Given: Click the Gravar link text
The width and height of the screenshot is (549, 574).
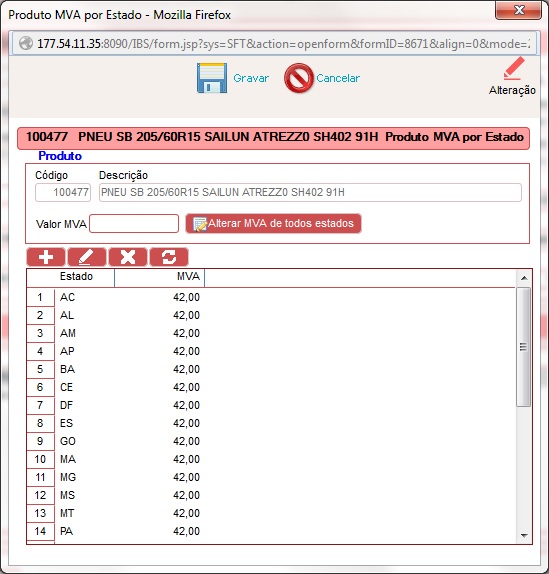Looking at the screenshot, I should coord(251,78).
